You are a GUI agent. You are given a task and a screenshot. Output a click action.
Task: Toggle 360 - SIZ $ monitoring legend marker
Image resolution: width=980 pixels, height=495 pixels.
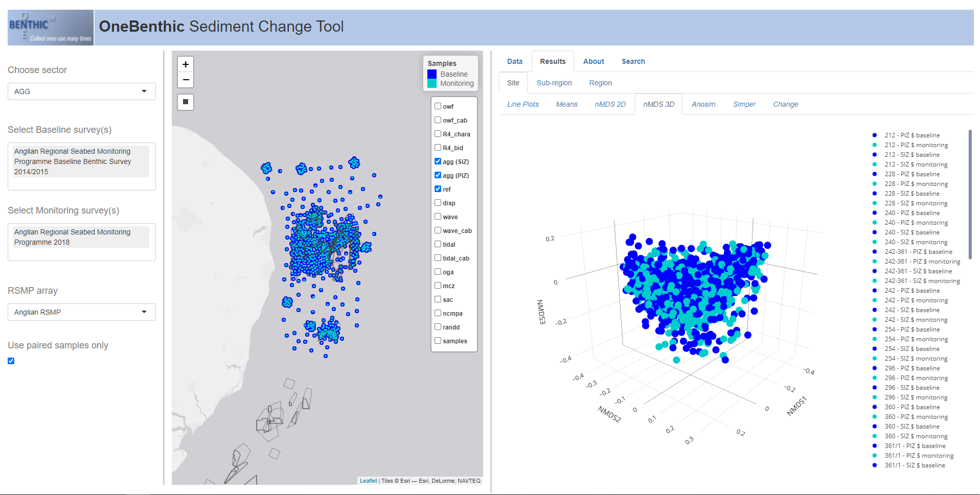(x=875, y=436)
